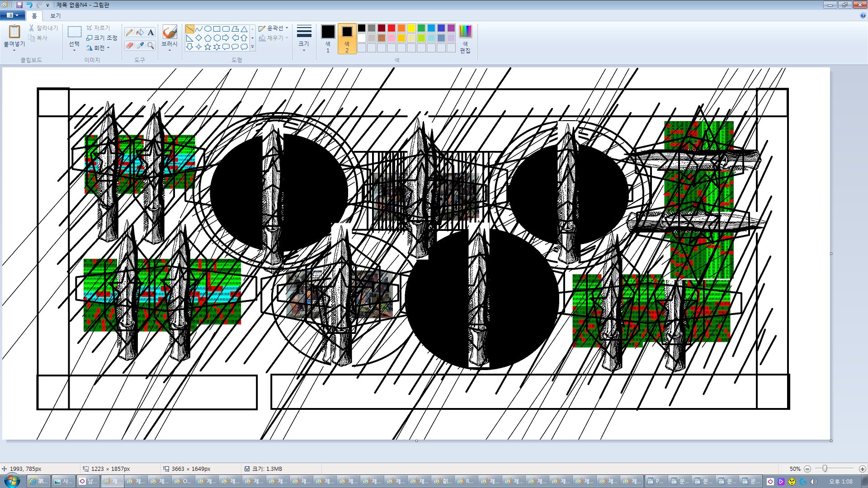Activate Color 2 (색 2) background selector
This screenshot has width=868, height=488.
[x=347, y=38]
